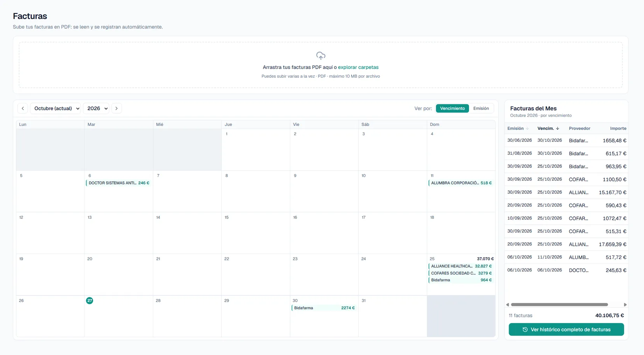Open the Octubre (actual) month dropdown
Screen dimensions: 644x355
(56, 108)
